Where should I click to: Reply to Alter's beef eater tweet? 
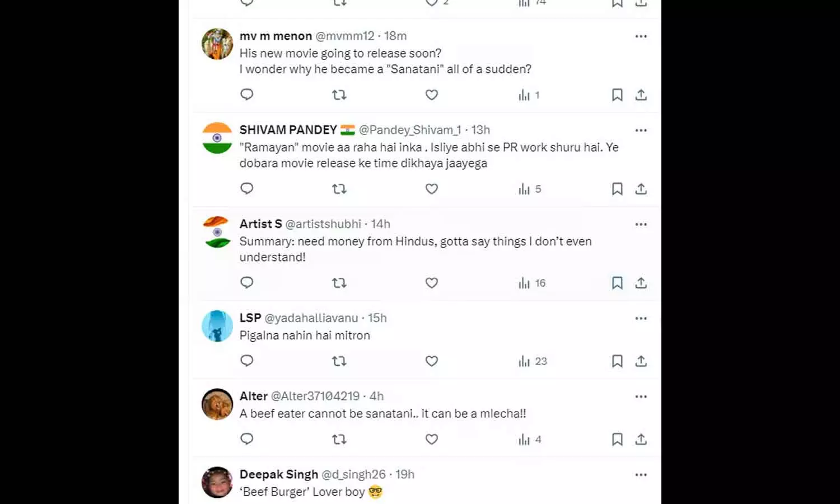(x=247, y=439)
